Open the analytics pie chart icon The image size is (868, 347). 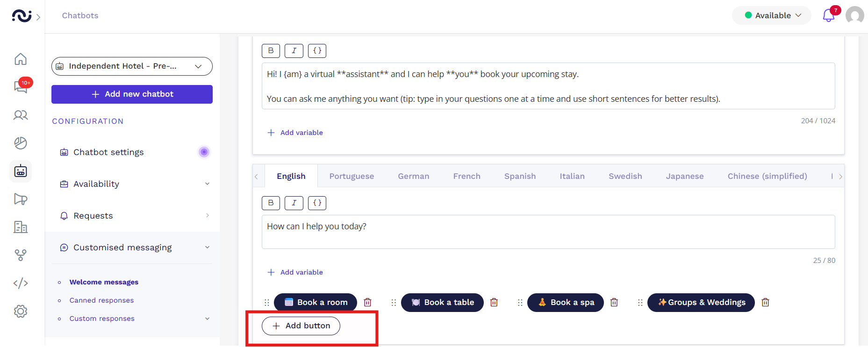click(21, 143)
